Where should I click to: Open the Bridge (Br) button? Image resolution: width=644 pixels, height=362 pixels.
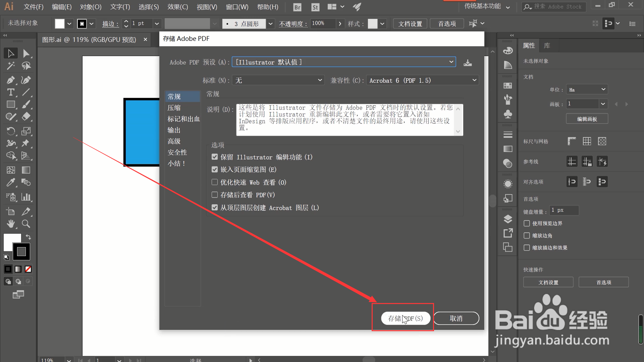click(297, 7)
